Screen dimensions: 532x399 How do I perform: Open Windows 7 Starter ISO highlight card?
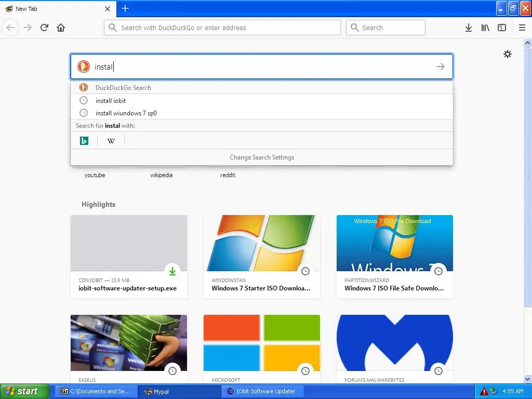point(262,257)
